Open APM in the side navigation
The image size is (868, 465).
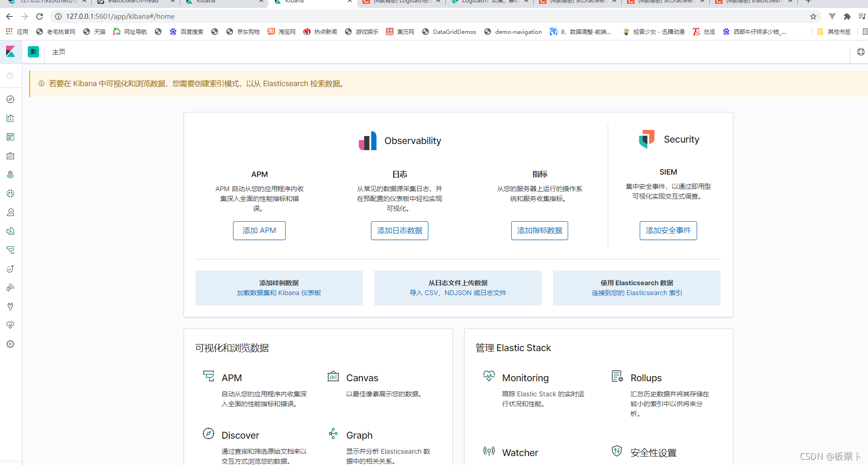(10, 250)
